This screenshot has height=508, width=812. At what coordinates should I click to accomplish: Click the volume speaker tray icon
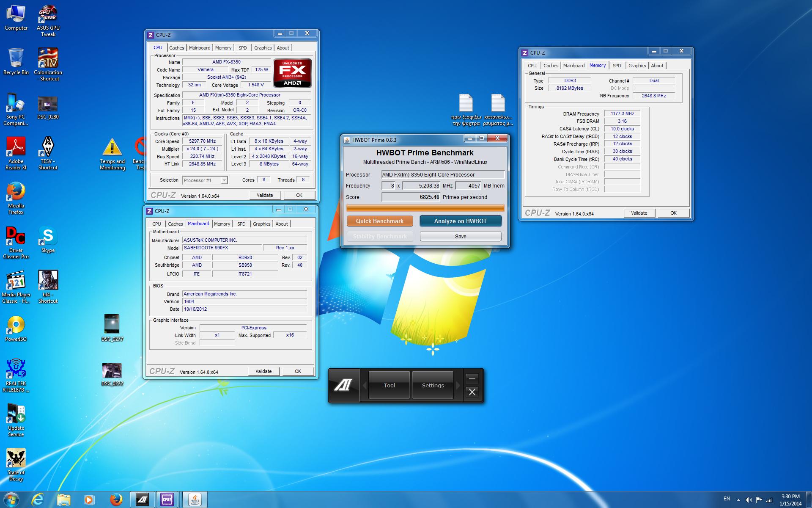click(749, 500)
